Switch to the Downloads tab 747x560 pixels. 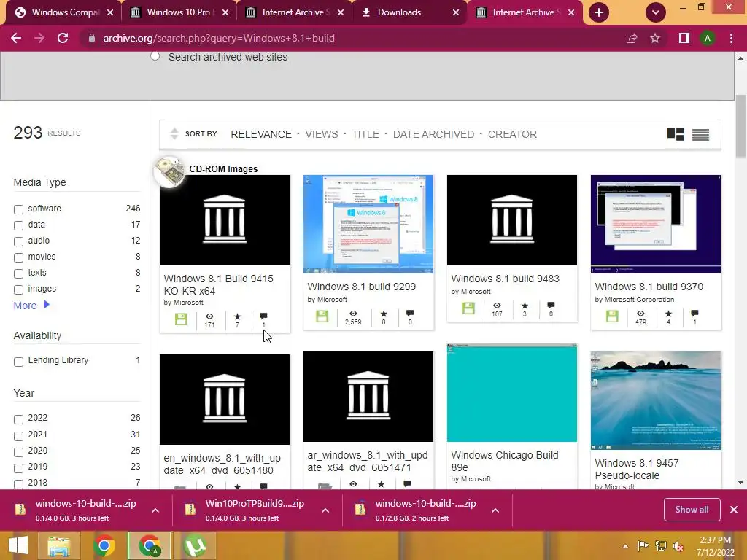point(410,12)
